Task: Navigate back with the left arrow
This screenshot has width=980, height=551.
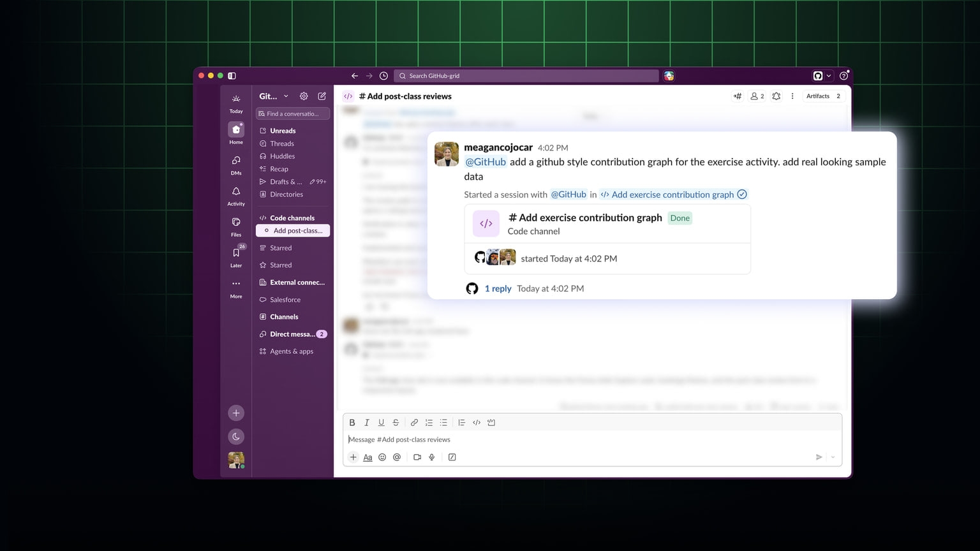Action: (x=355, y=76)
